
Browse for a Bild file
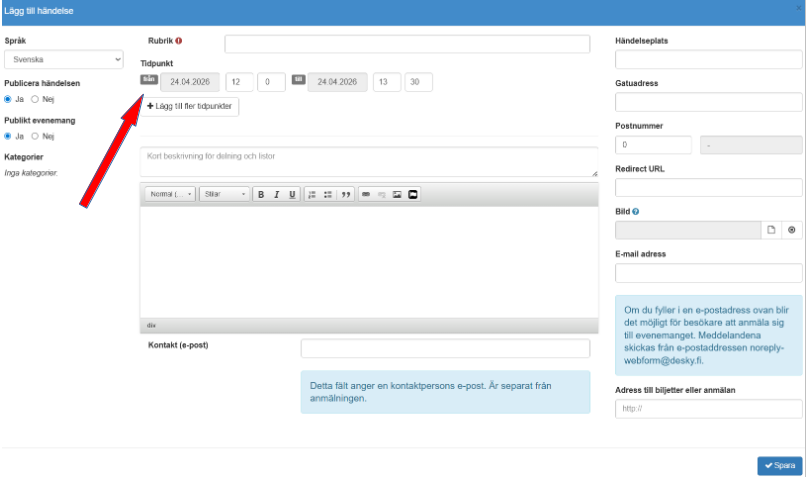tap(771, 230)
